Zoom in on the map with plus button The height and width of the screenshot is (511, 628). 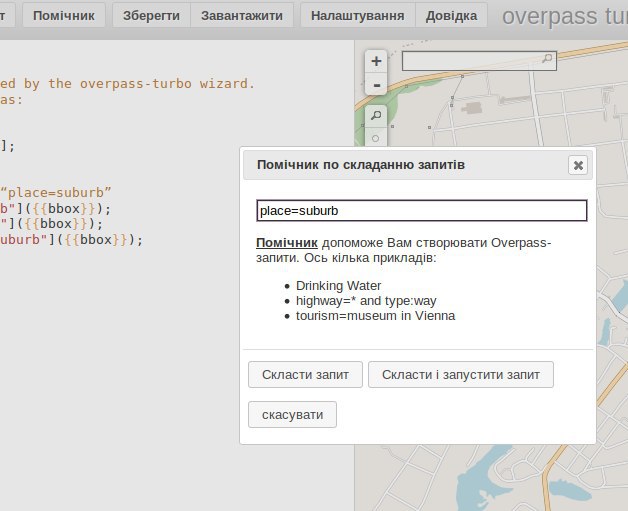pos(376,61)
